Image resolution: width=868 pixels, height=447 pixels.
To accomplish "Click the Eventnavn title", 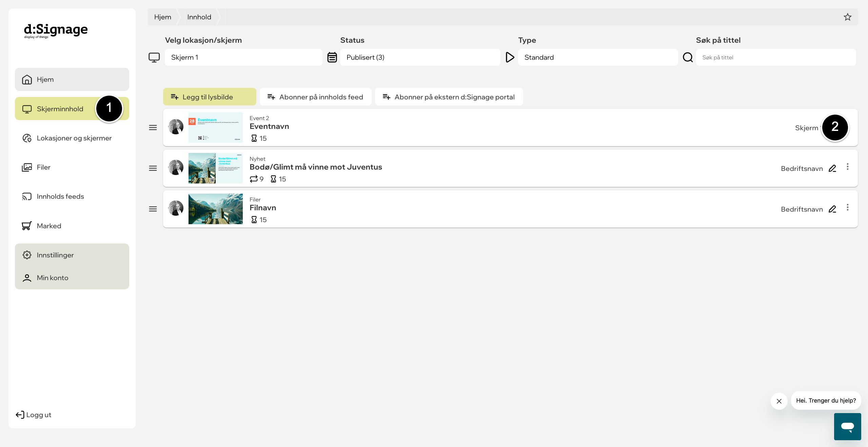I will tap(269, 126).
